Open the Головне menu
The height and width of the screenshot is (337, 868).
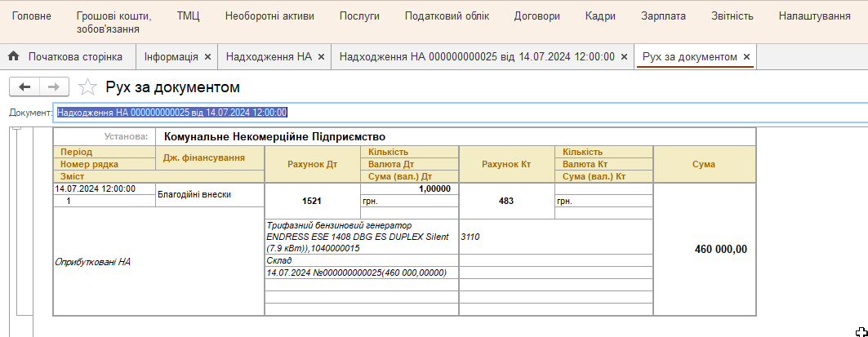(x=31, y=16)
